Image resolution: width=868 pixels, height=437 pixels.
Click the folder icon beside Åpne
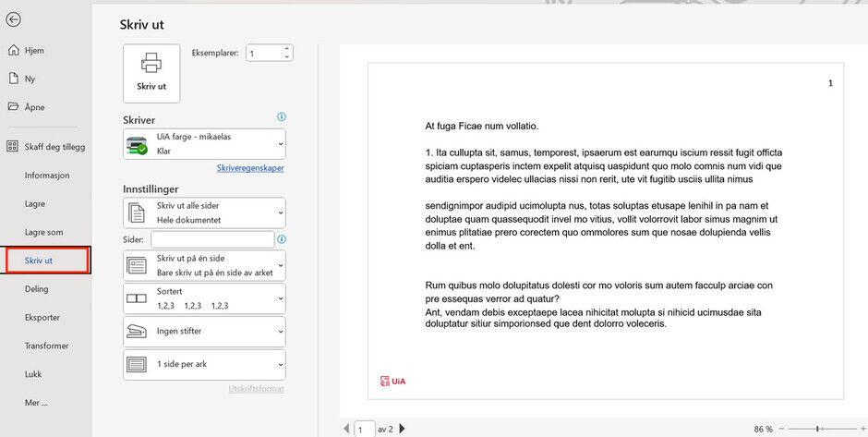(13, 106)
